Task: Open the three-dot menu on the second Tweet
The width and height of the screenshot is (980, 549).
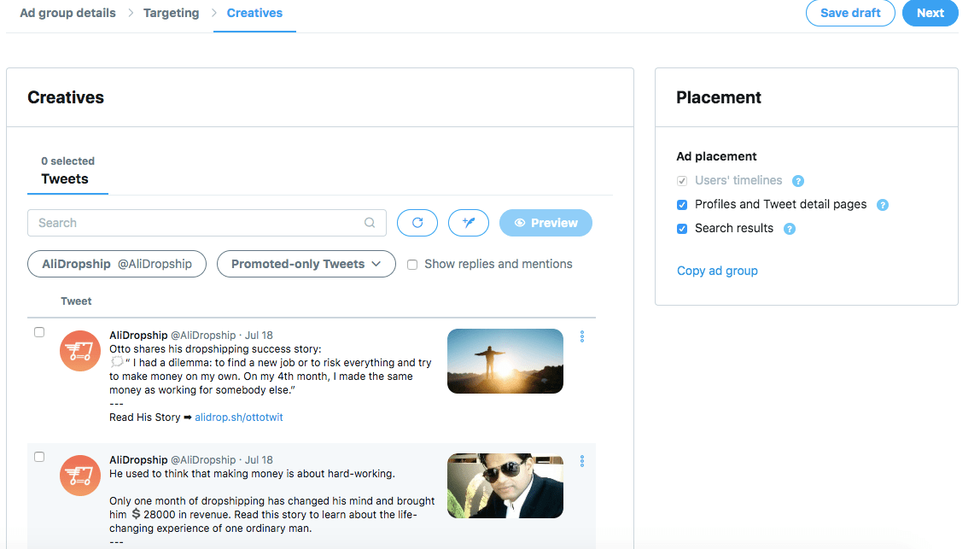Action: pos(581,461)
